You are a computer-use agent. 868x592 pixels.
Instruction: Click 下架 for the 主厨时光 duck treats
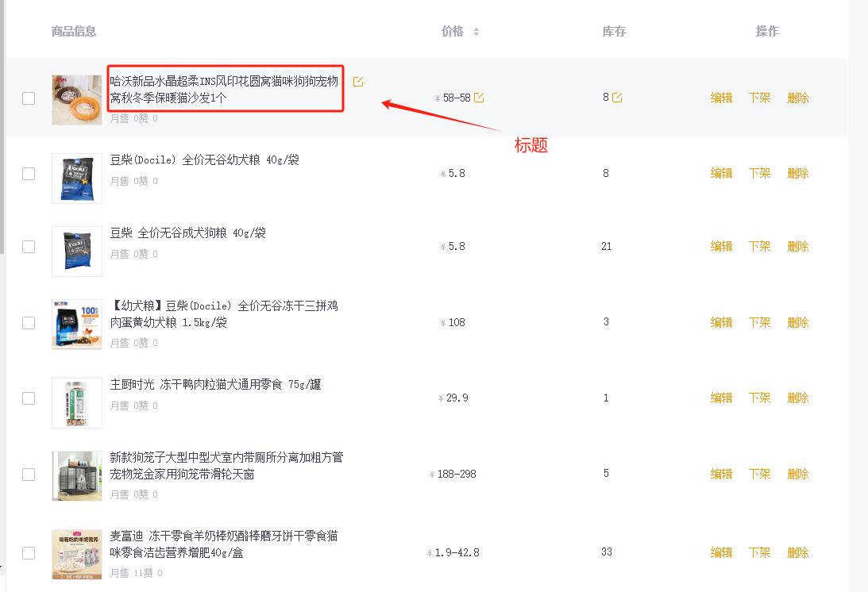pos(759,398)
